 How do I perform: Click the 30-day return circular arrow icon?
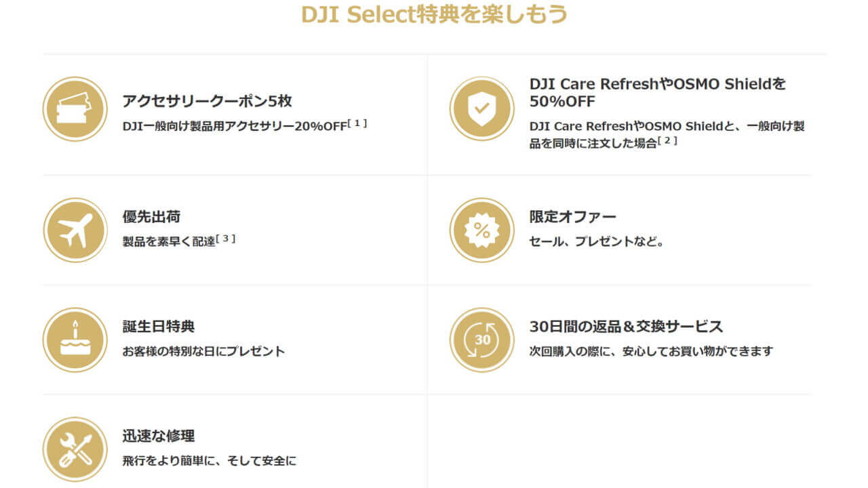pos(481,340)
